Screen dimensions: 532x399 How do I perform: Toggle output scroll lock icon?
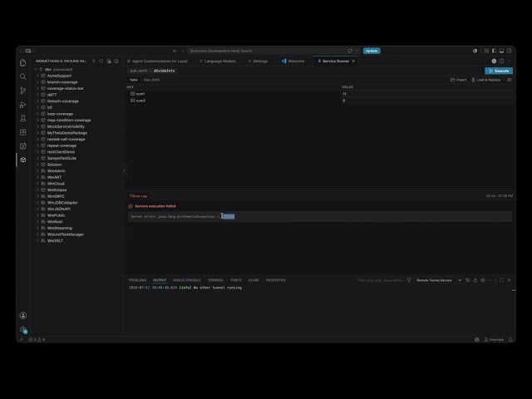click(475, 280)
